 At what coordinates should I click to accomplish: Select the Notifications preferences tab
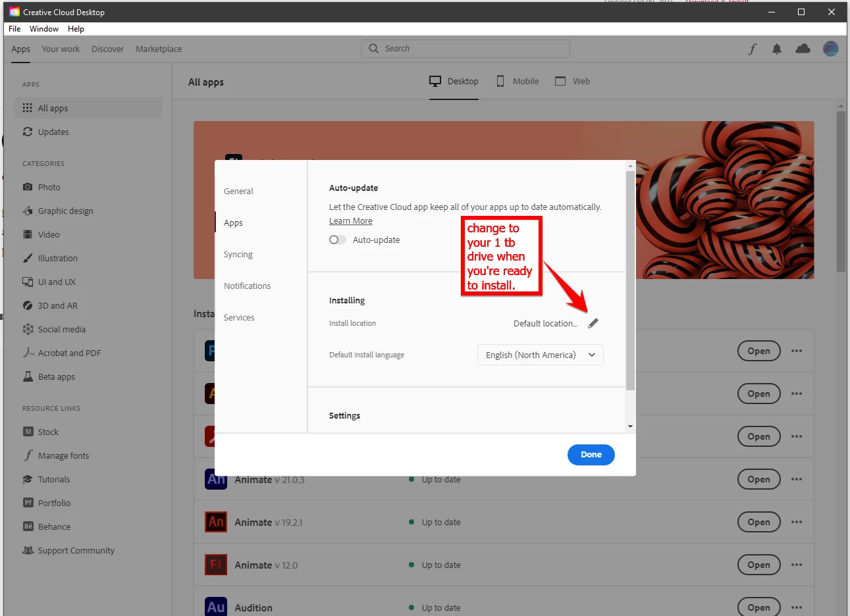247,286
